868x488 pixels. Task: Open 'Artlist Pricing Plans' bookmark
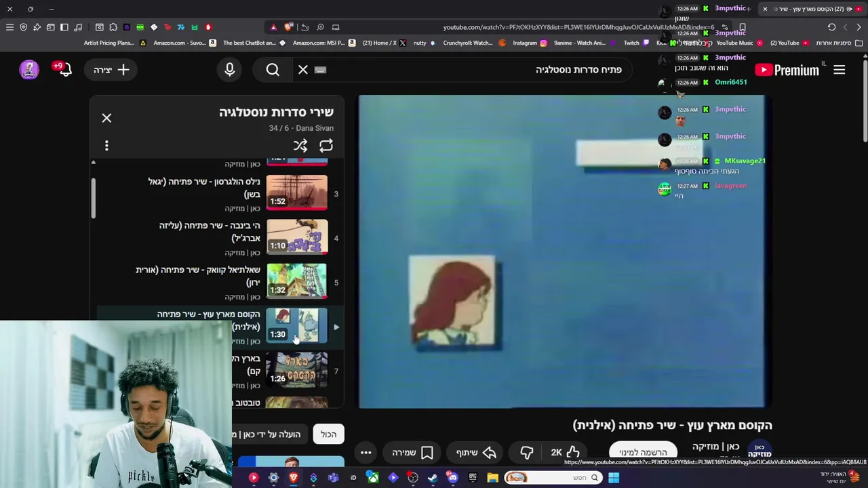[115, 43]
